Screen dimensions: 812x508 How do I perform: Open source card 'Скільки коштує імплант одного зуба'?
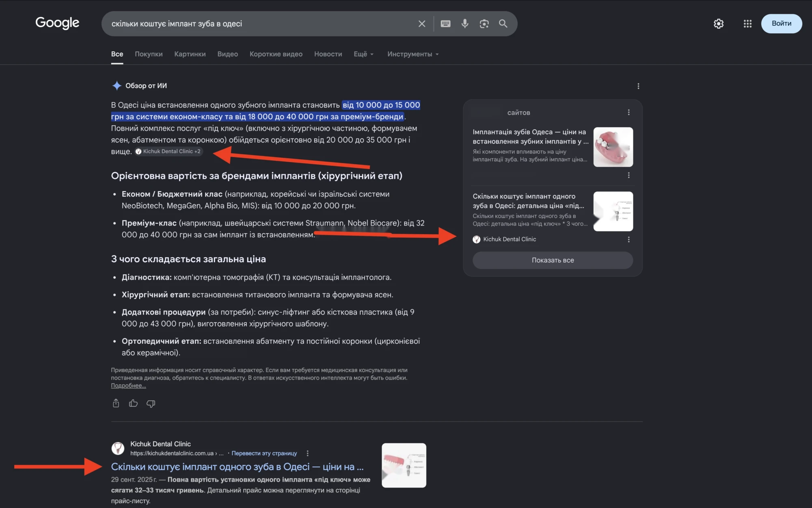click(x=529, y=201)
